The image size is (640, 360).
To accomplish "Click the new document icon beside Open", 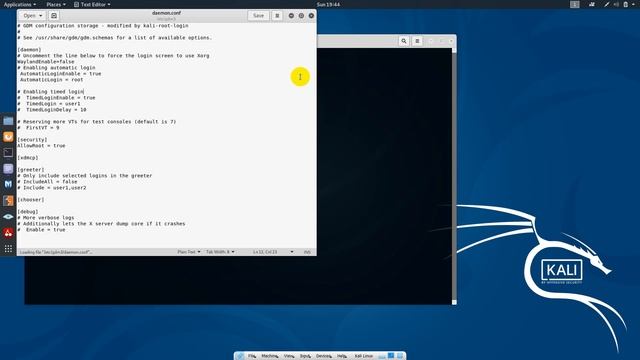I will pyautogui.click(x=53, y=16).
